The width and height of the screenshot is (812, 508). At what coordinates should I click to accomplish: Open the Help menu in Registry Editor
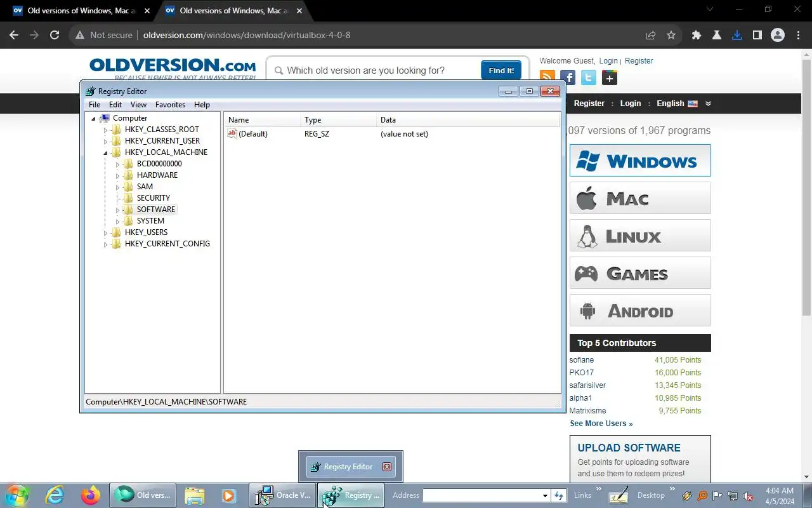pos(202,105)
